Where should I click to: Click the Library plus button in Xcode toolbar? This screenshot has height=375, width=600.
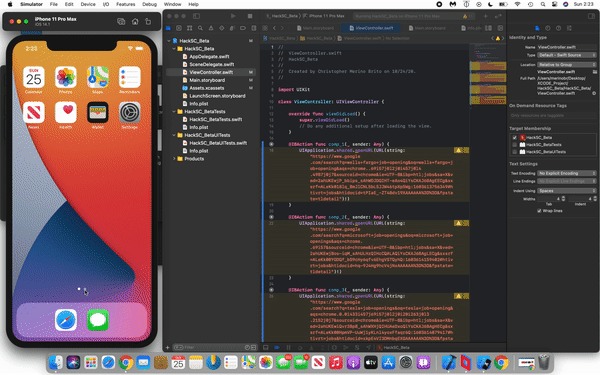(486, 16)
